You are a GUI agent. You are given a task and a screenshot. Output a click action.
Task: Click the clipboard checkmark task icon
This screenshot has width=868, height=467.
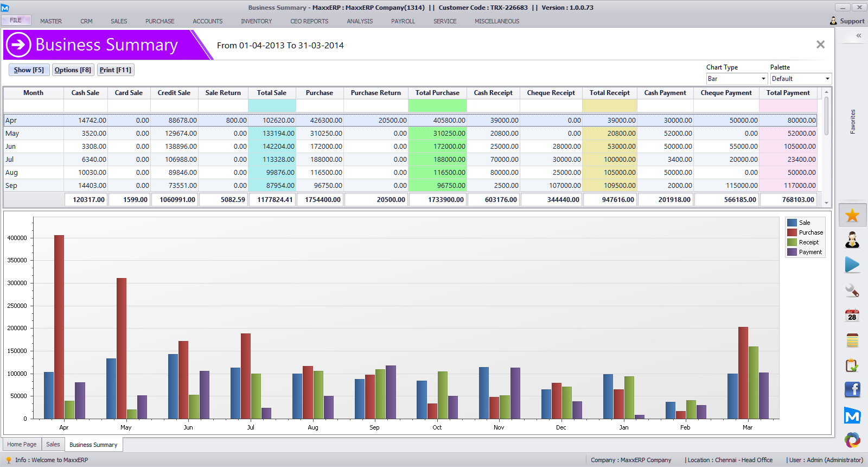click(852, 365)
